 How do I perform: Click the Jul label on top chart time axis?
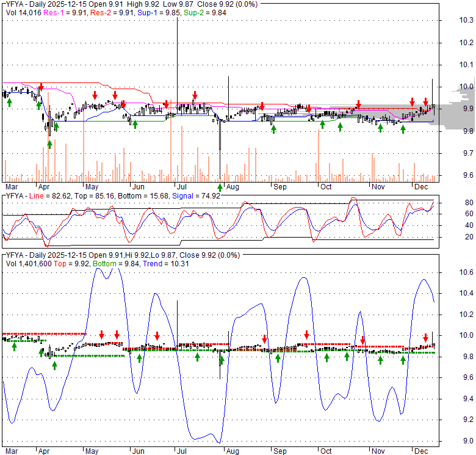[x=181, y=186]
